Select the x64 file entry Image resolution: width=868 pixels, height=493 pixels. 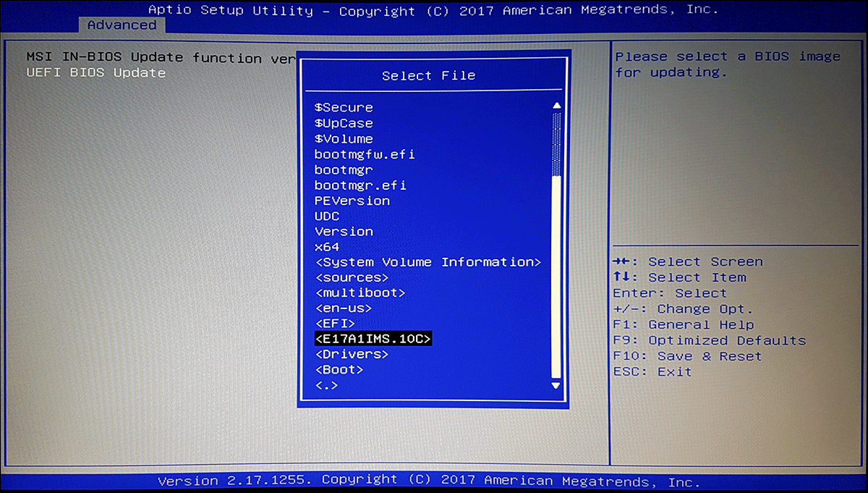tap(327, 247)
